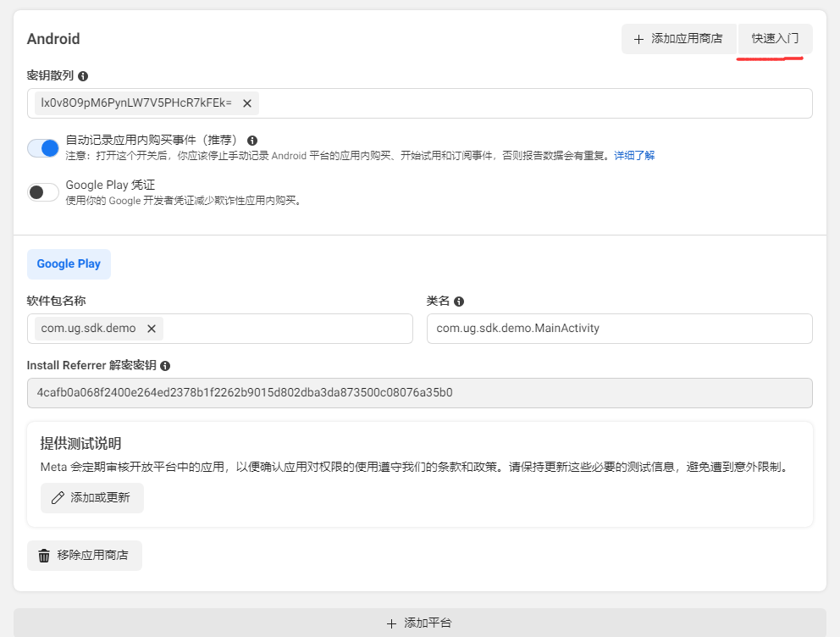Click info icon beside 自动记录应用内购买事件（推荐）
This screenshot has width=840, height=637.
coord(251,140)
